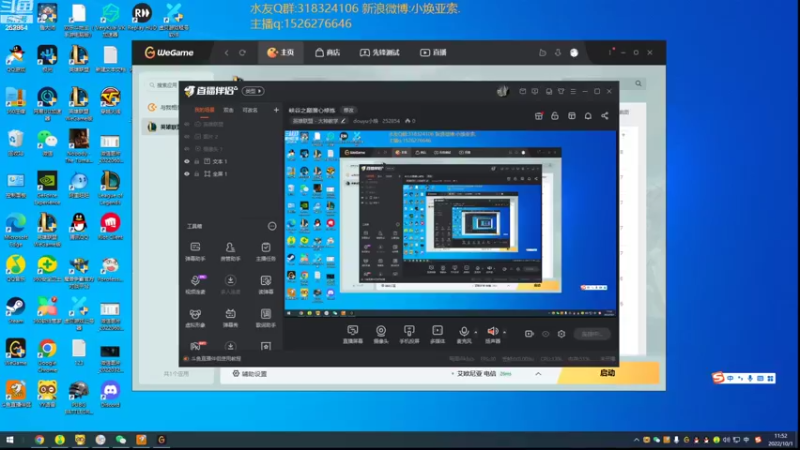This screenshot has width=800, height=450.
Task: Switch to WeGame 直播 tab
Action: [x=433, y=53]
